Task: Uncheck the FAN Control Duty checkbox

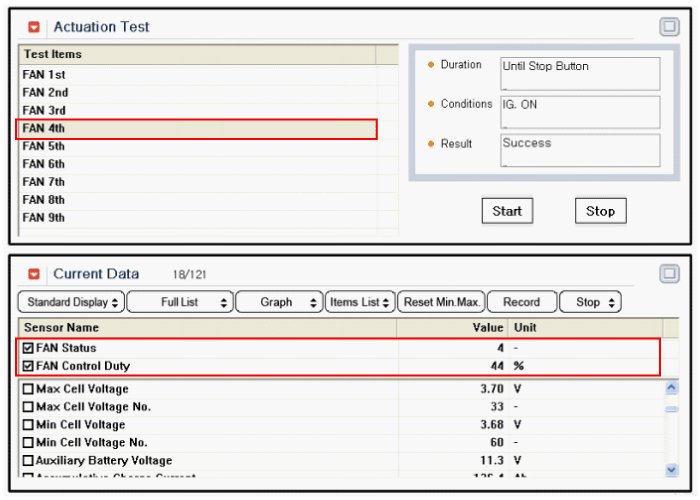Action: 27,366
